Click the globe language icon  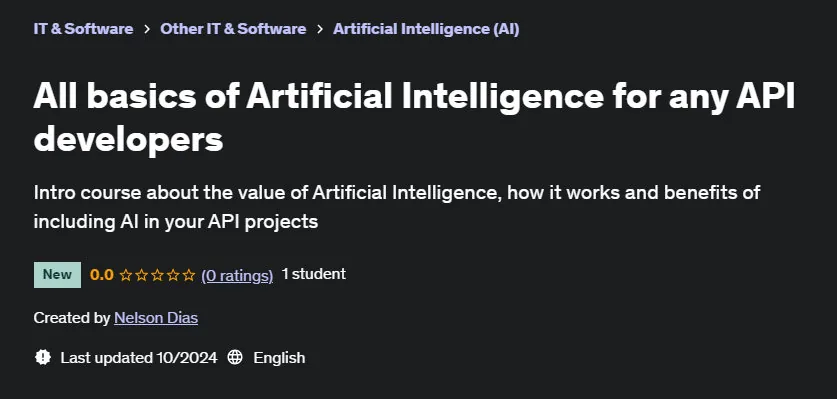click(x=235, y=357)
